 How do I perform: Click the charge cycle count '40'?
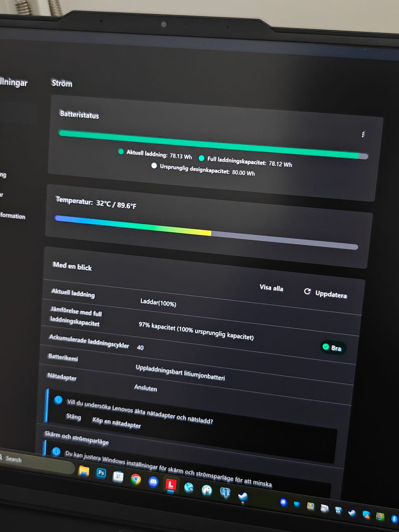click(x=140, y=347)
